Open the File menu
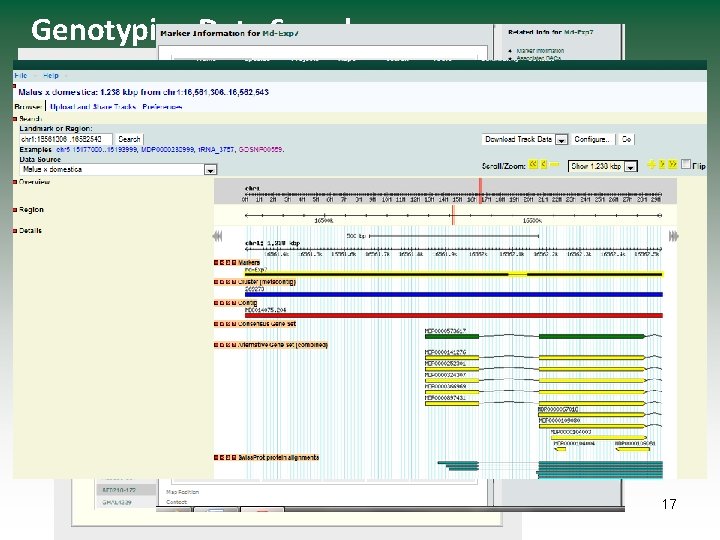 pos(21,75)
